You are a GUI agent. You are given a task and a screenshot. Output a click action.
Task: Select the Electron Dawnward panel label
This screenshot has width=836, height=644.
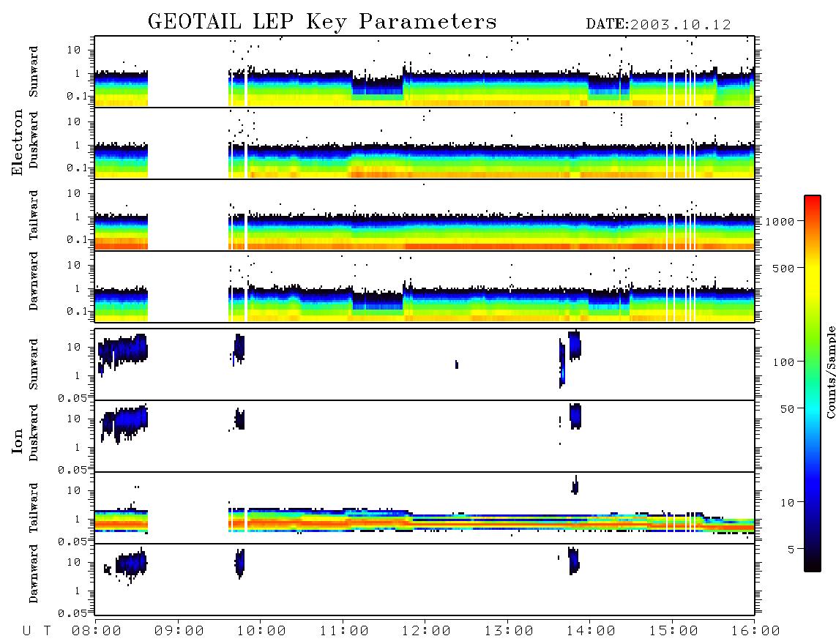tap(33, 281)
